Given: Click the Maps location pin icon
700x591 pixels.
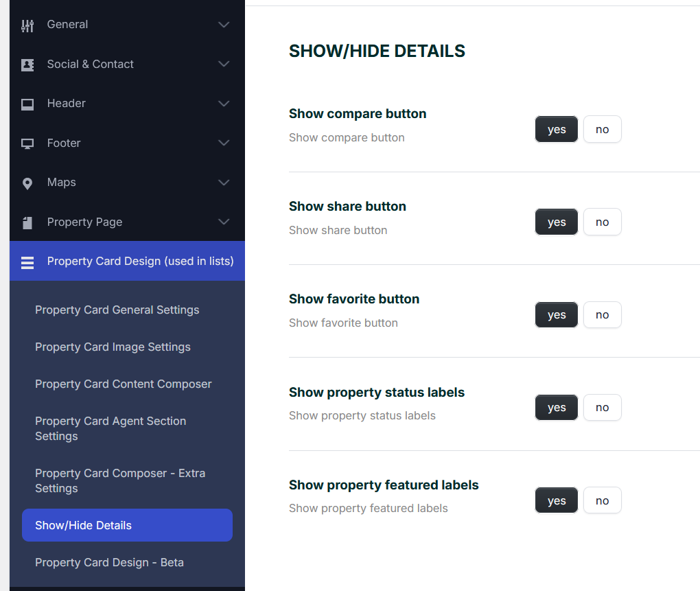Looking at the screenshot, I should point(27,183).
